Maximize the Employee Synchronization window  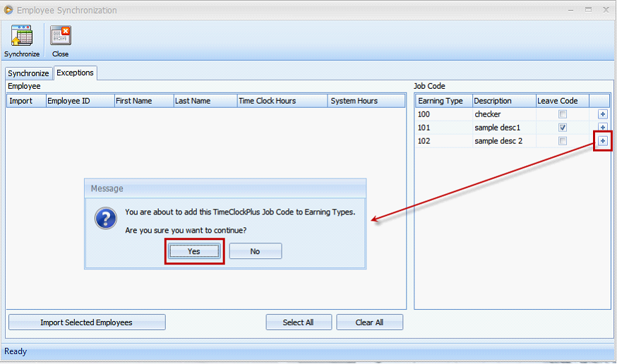coord(588,10)
